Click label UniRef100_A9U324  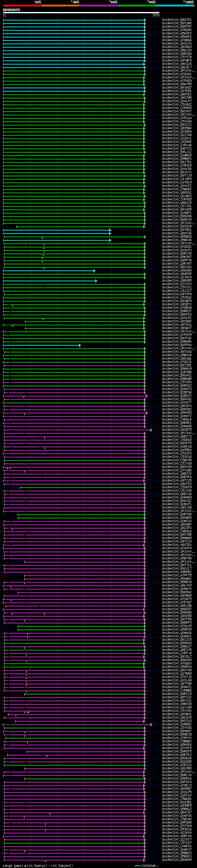[x=177, y=64]
